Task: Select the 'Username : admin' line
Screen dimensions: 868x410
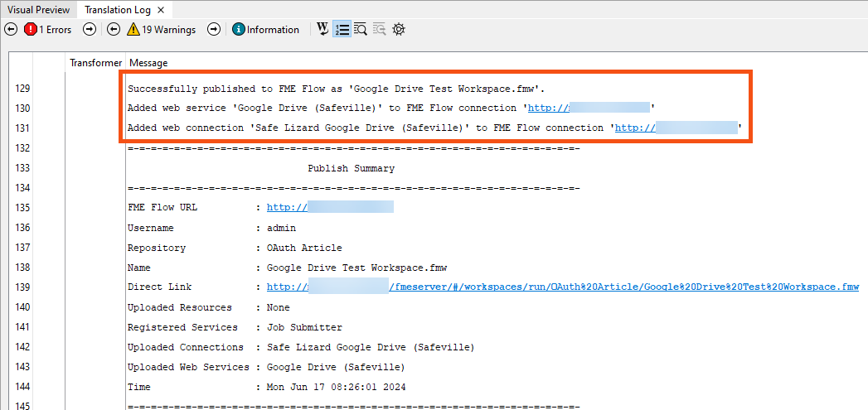Action: [211, 228]
